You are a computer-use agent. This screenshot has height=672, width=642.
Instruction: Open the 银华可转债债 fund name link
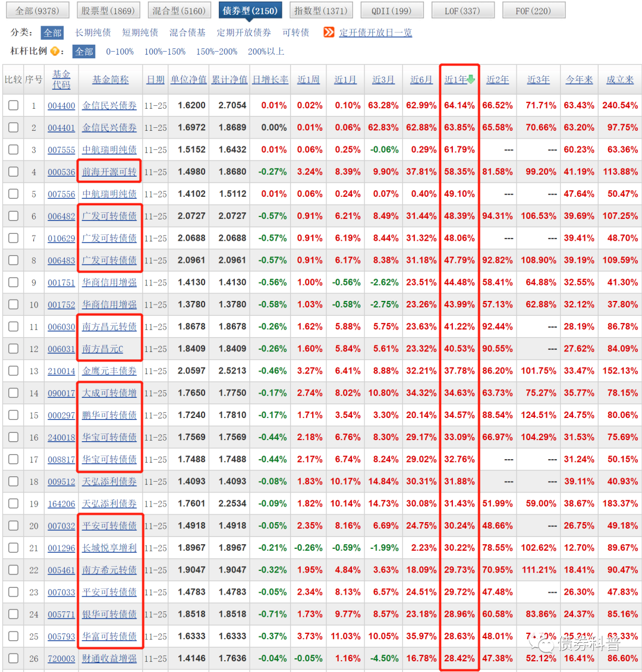pos(109,614)
